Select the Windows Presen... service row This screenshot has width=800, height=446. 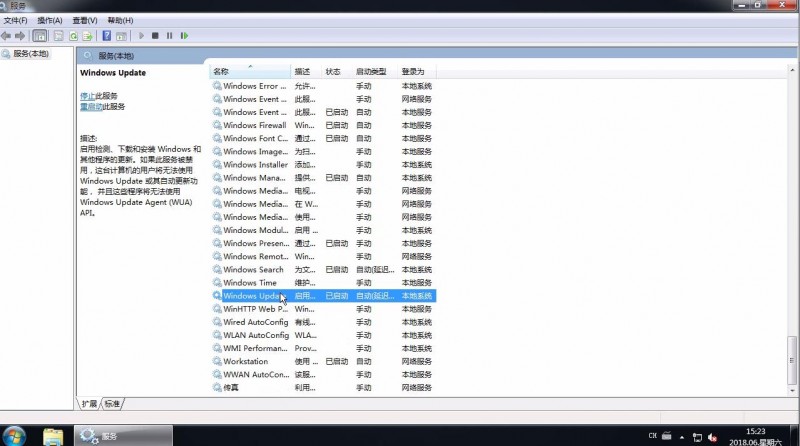323,243
